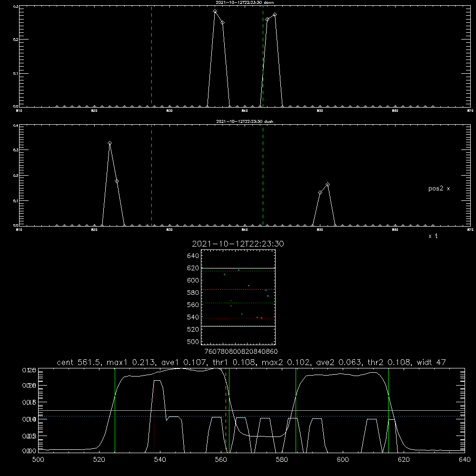
Task: Click second diamond on dawn plot's first peak
Action: tap(222, 23)
